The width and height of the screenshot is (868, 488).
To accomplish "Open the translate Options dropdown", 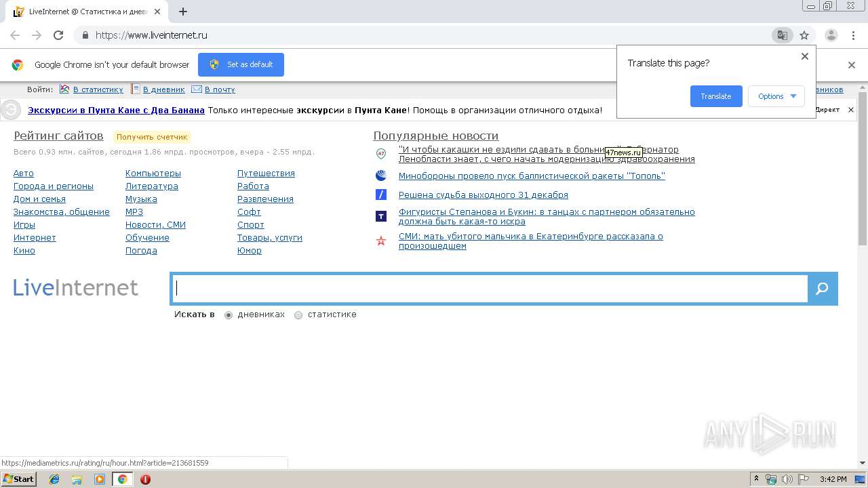I will (776, 96).
